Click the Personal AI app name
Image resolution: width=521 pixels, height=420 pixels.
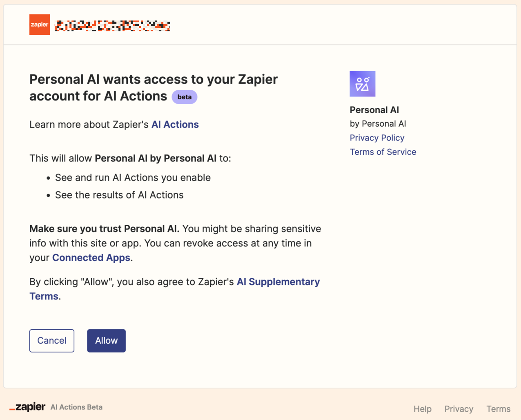tap(374, 110)
